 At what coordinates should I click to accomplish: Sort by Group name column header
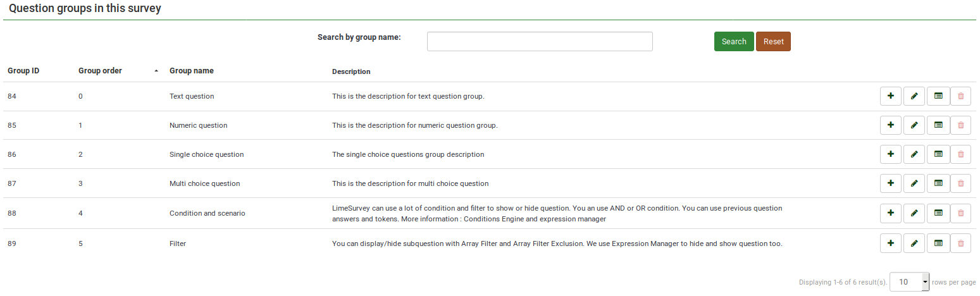[191, 71]
